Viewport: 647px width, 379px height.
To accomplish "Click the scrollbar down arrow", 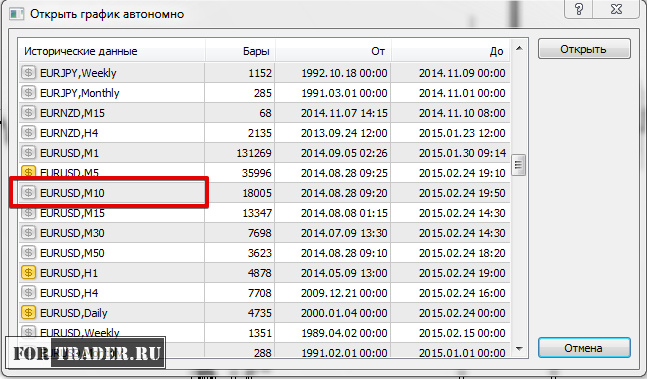I will tap(519, 349).
